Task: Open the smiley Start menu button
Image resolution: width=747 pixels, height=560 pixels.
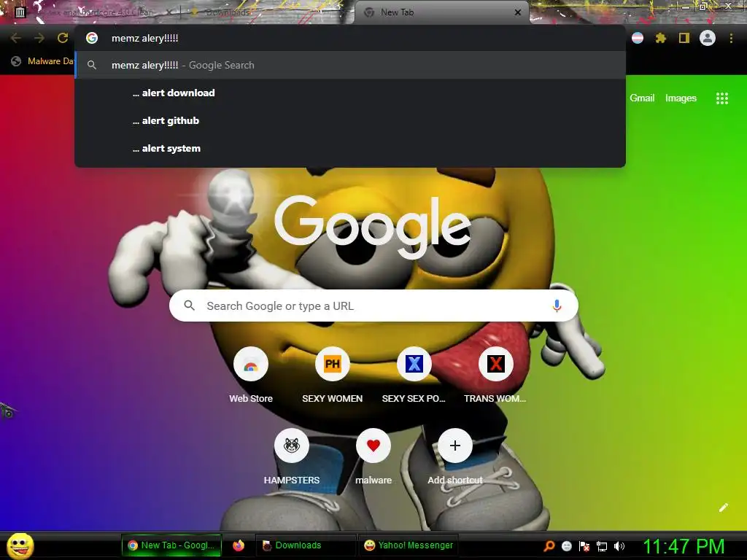Action: [20, 545]
